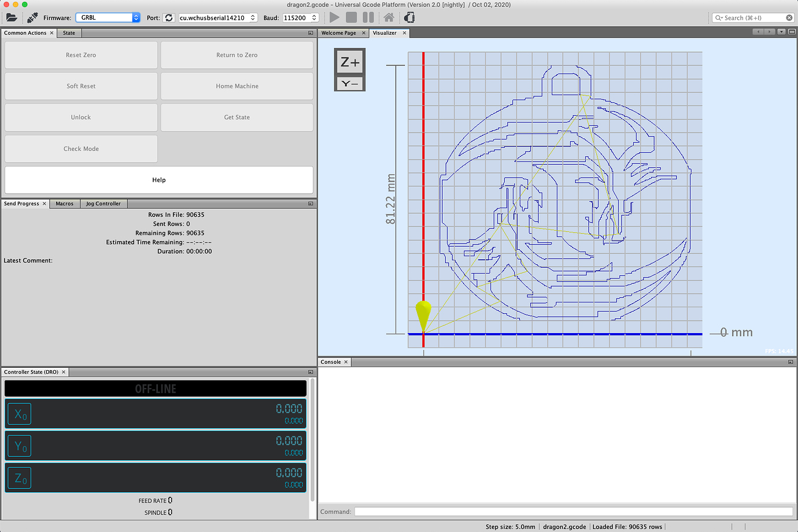Image resolution: width=798 pixels, height=532 pixels.
Task: Select the State tab
Action: point(69,33)
